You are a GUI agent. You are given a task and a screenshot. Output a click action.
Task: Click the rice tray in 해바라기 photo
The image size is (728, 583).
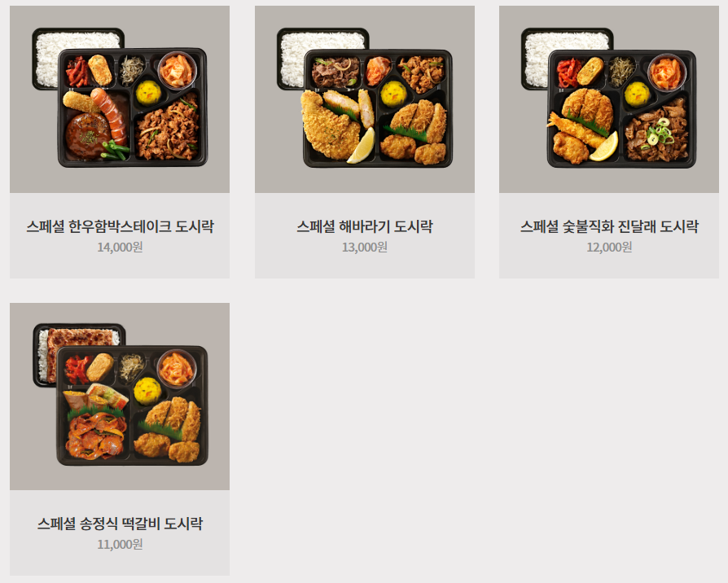322,58
